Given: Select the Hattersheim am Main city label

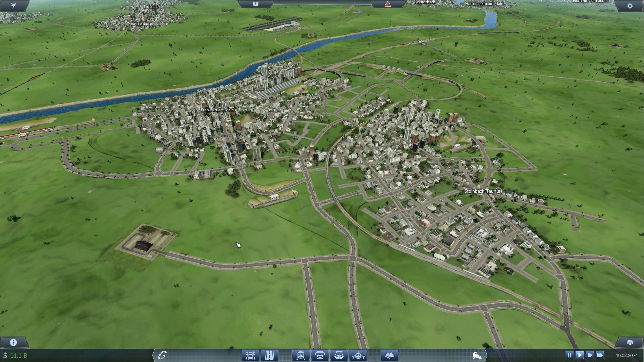Looking at the screenshot, I should tap(484, 4).
